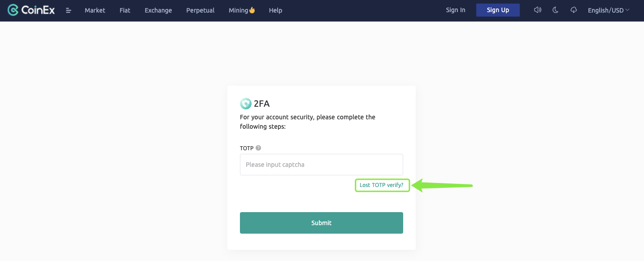Open the Perpetual menu item
This screenshot has width=644, height=261.
tap(200, 10)
